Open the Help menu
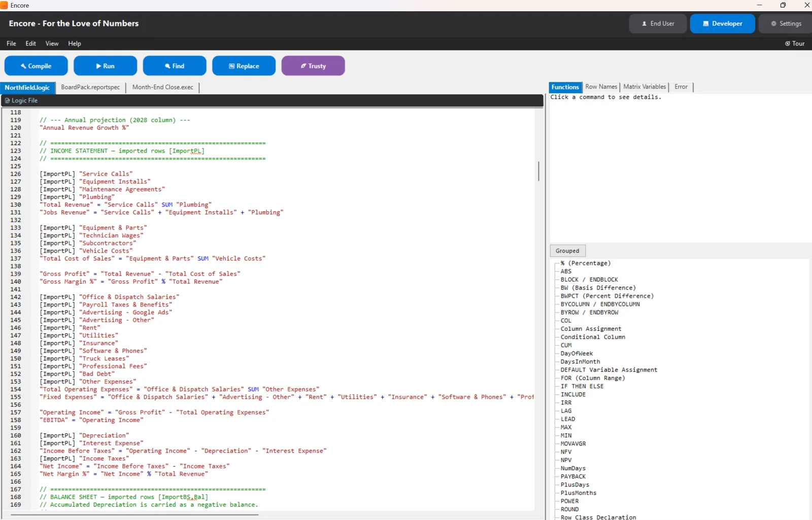 [x=75, y=44]
